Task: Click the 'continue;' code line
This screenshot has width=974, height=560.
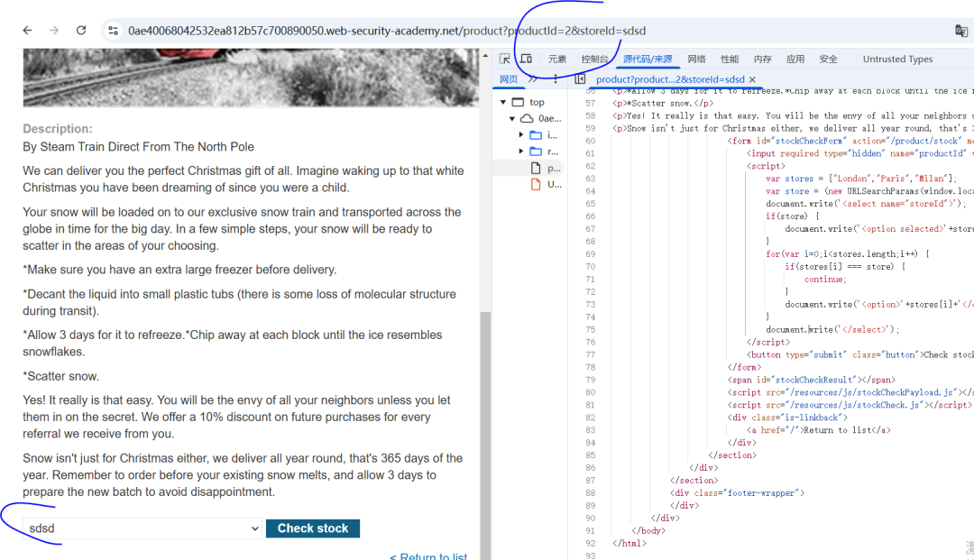Action: (825, 280)
